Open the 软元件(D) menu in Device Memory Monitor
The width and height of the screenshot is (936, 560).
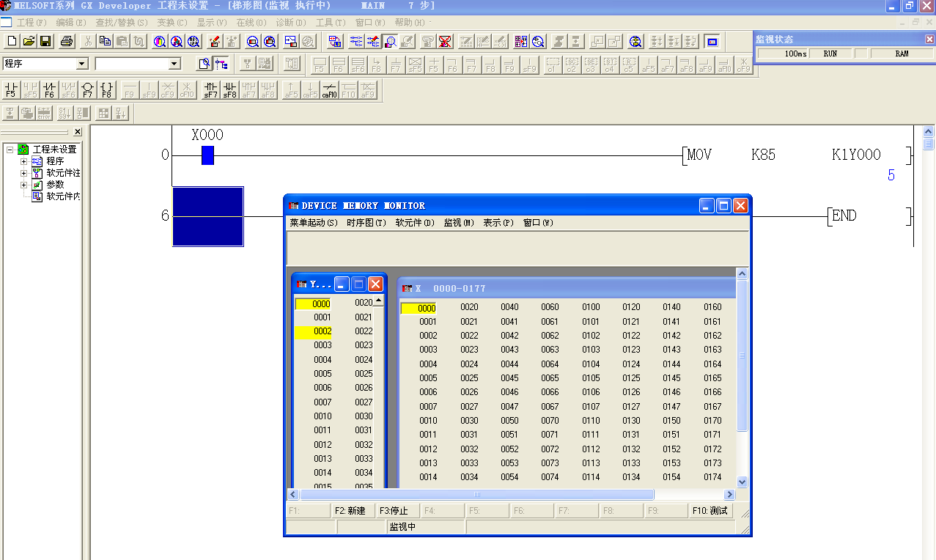click(415, 223)
